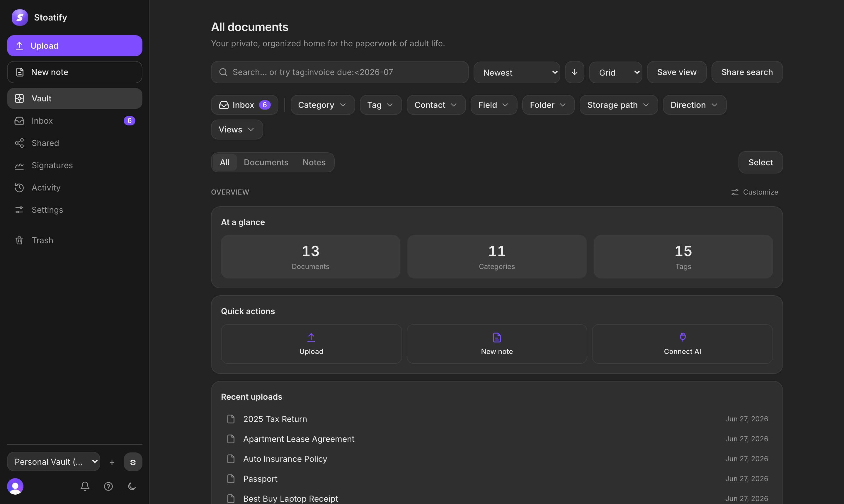This screenshot has height=504, width=844.
Task: Click file icon beside Apartment Lease Agreement
Action: [x=231, y=439]
